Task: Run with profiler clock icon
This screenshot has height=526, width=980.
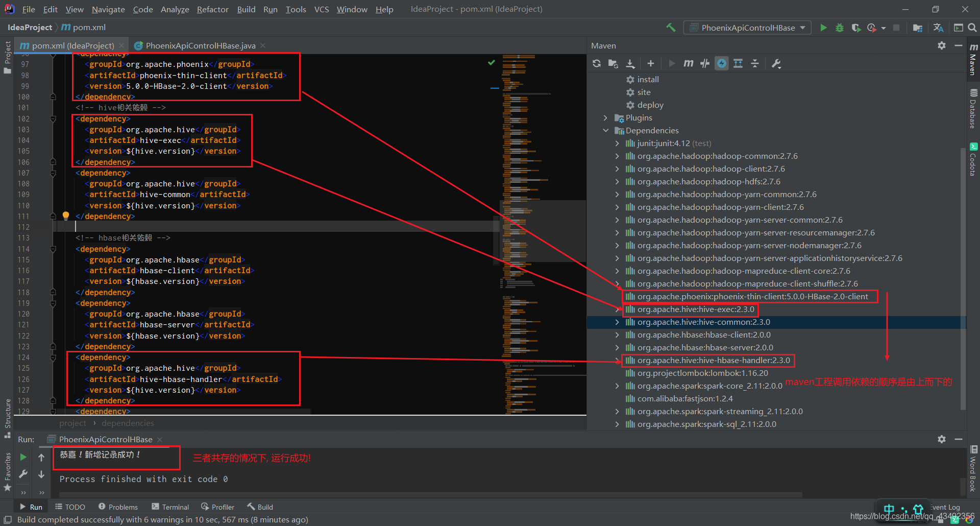Action: click(x=871, y=28)
